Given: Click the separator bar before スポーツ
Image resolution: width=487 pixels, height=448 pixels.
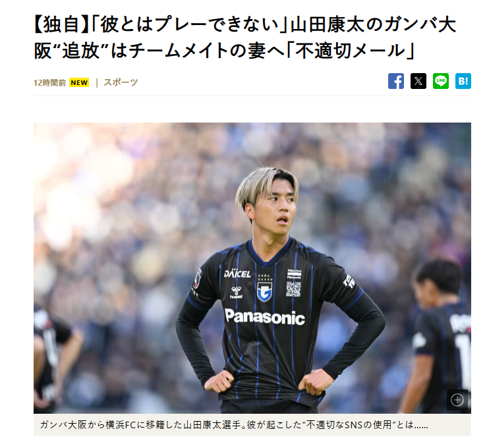Looking at the screenshot, I should pos(97,82).
